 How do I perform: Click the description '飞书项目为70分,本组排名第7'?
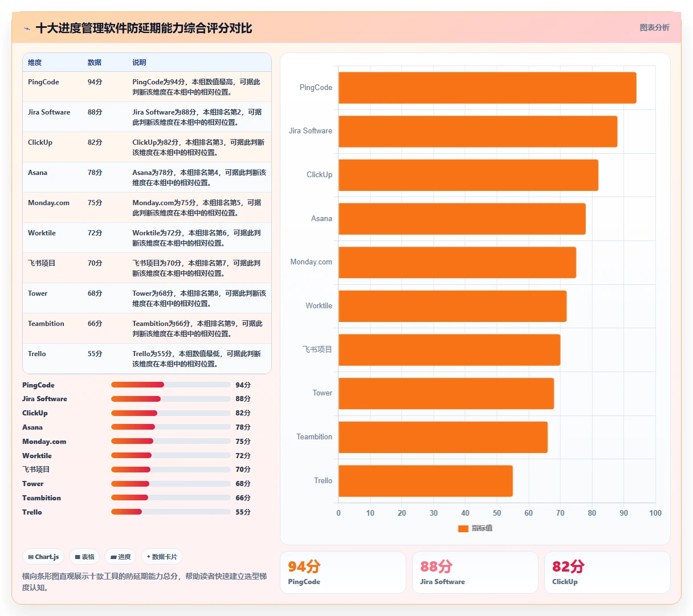[197, 268]
